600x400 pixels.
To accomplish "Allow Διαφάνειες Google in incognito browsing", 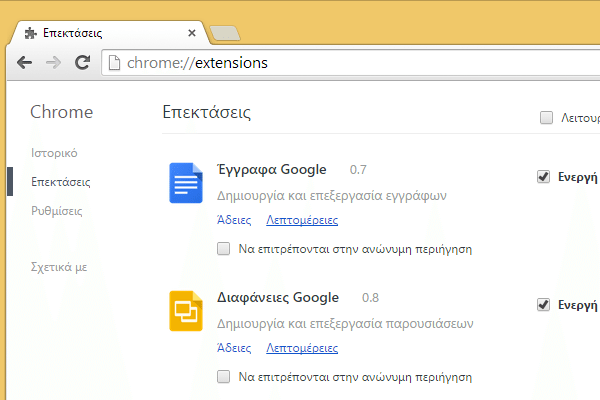I will coord(223,377).
